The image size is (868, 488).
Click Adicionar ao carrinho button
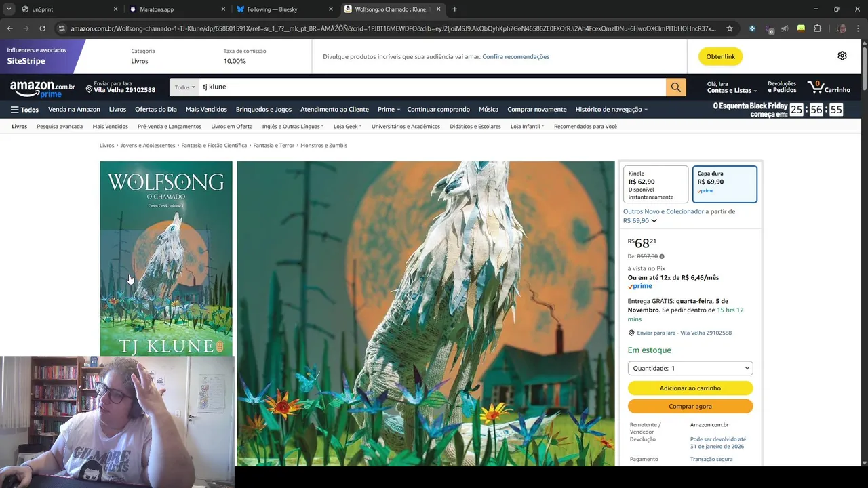690,388
